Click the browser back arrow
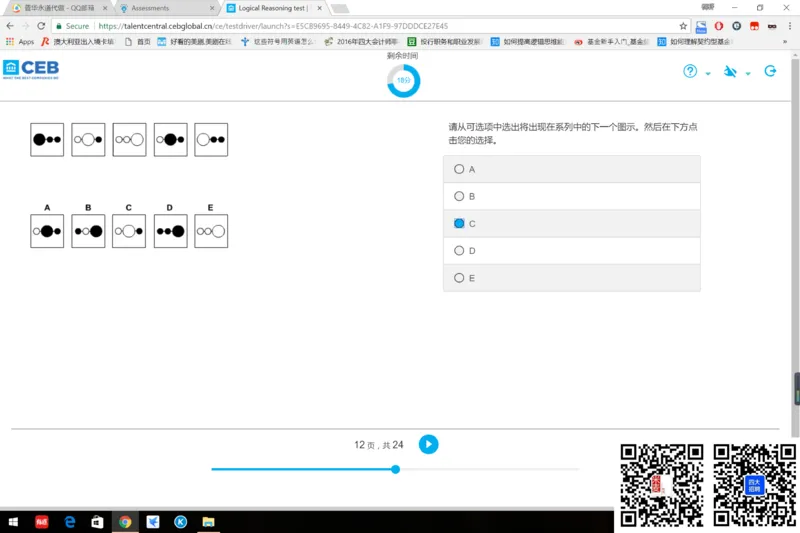 click(10, 26)
